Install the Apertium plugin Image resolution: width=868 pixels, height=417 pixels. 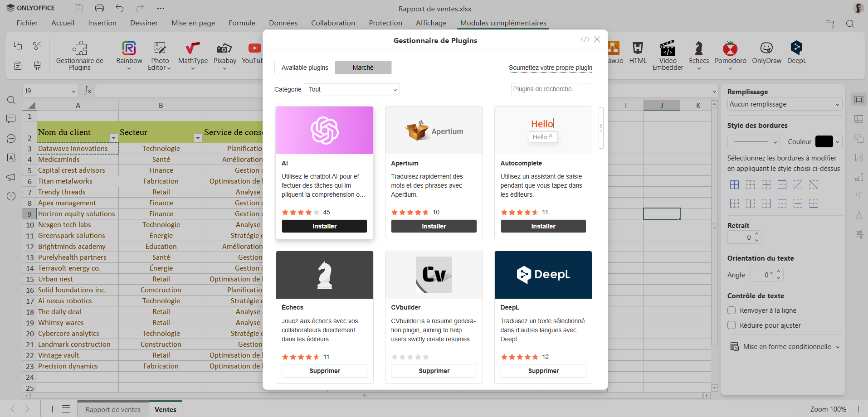(x=434, y=226)
